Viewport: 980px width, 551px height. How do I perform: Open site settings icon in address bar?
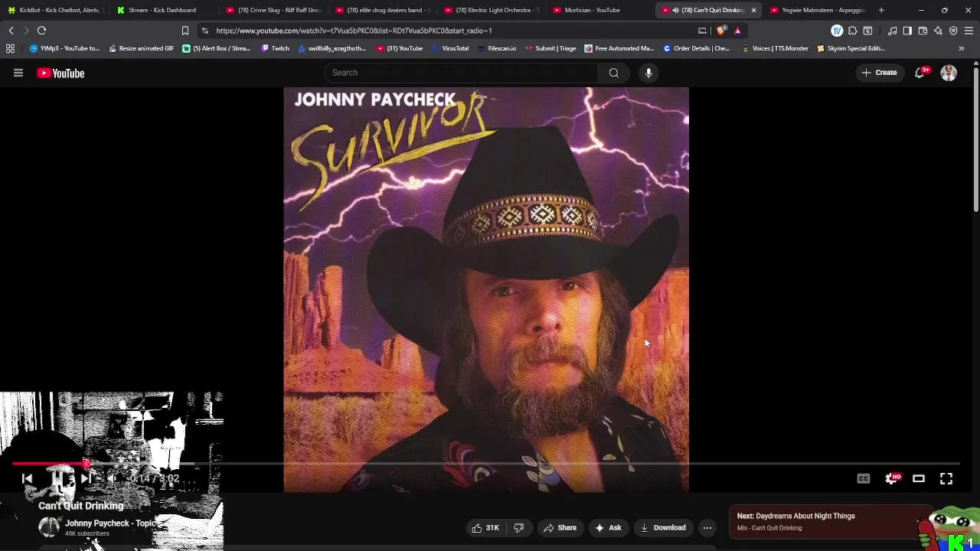204,31
